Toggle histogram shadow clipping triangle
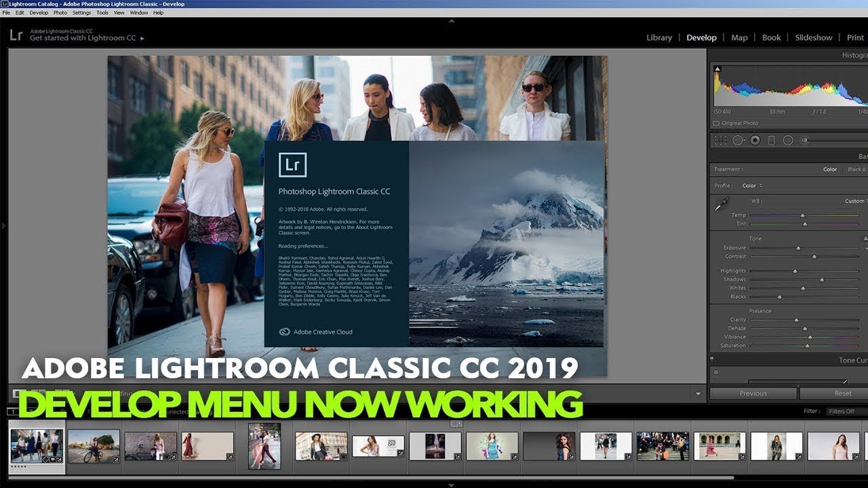Screen dimensions: 868x488 click(717, 69)
